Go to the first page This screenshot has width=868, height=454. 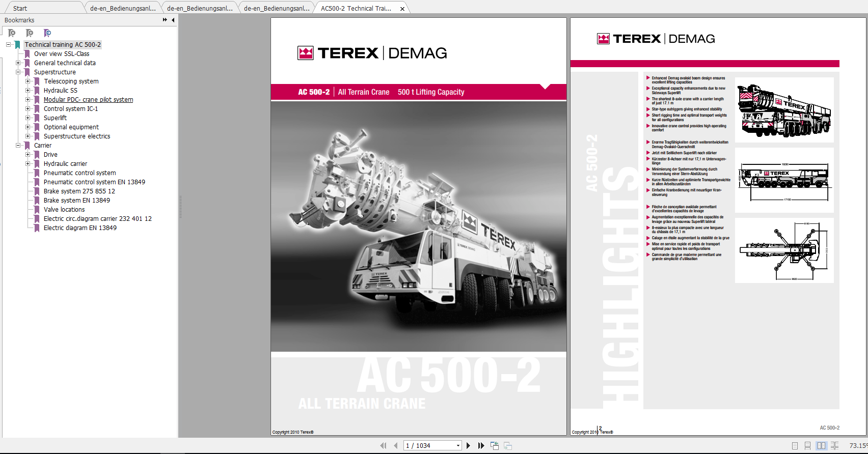[383, 445]
